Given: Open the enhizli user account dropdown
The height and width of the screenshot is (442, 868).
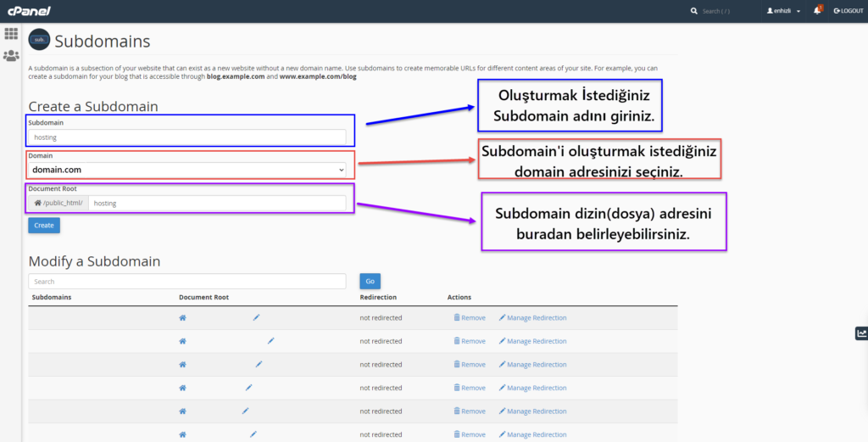Looking at the screenshot, I should pyautogui.click(x=783, y=11).
